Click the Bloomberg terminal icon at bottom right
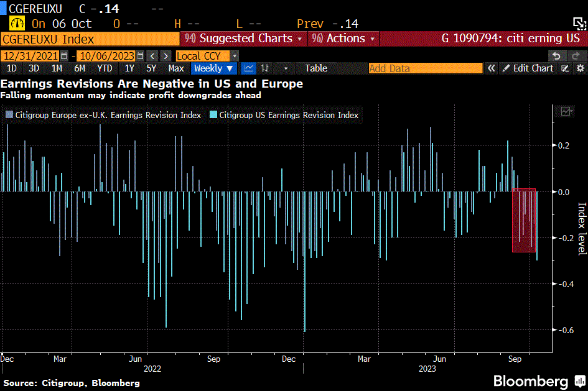 tap(580, 381)
